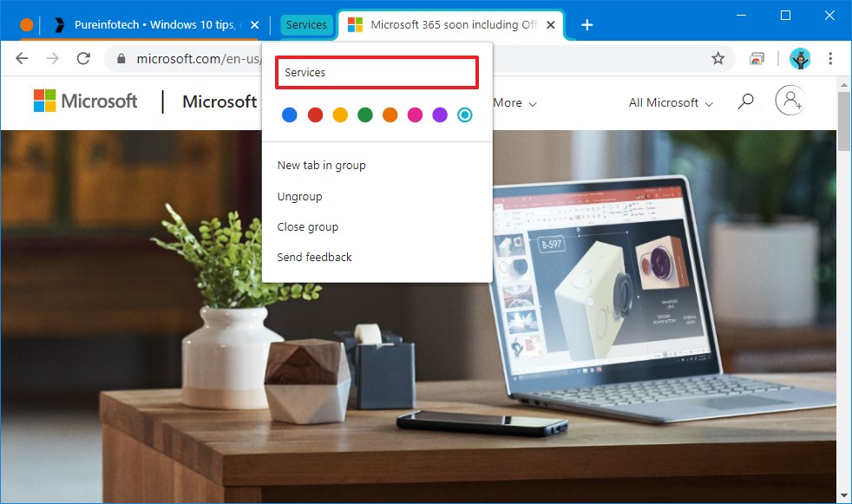Expand the More navigation dropdown
The image size is (852, 504).
[x=514, y=102]
